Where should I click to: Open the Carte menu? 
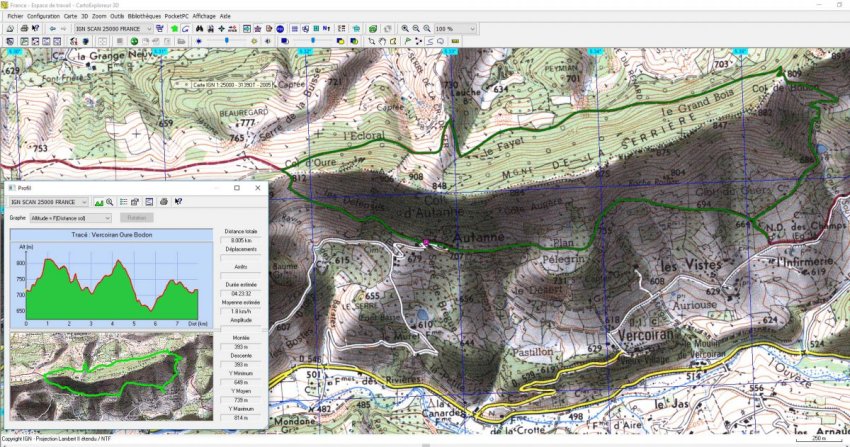tap(70, 16)
